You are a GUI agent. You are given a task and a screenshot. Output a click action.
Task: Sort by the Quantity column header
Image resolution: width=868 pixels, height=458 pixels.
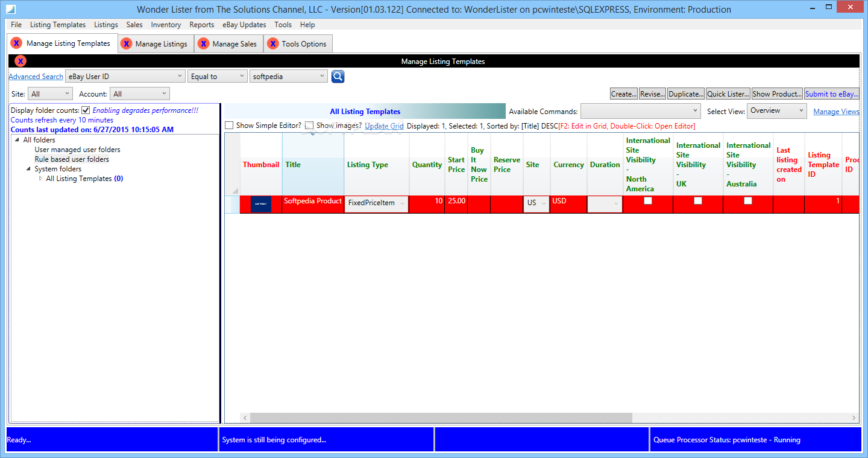427,164
